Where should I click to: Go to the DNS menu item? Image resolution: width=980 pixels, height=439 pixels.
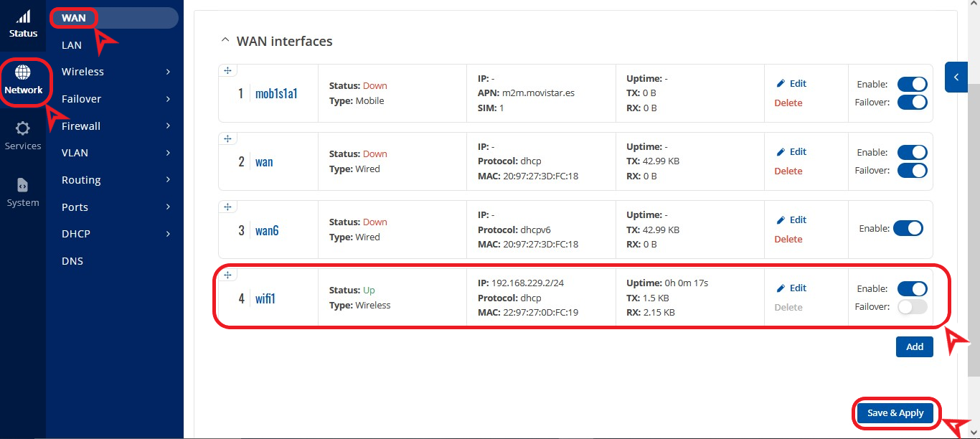pos(72,261)
